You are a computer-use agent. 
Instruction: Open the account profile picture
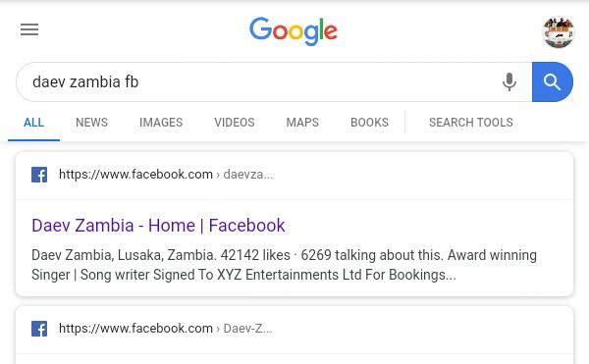pos(559,32)
